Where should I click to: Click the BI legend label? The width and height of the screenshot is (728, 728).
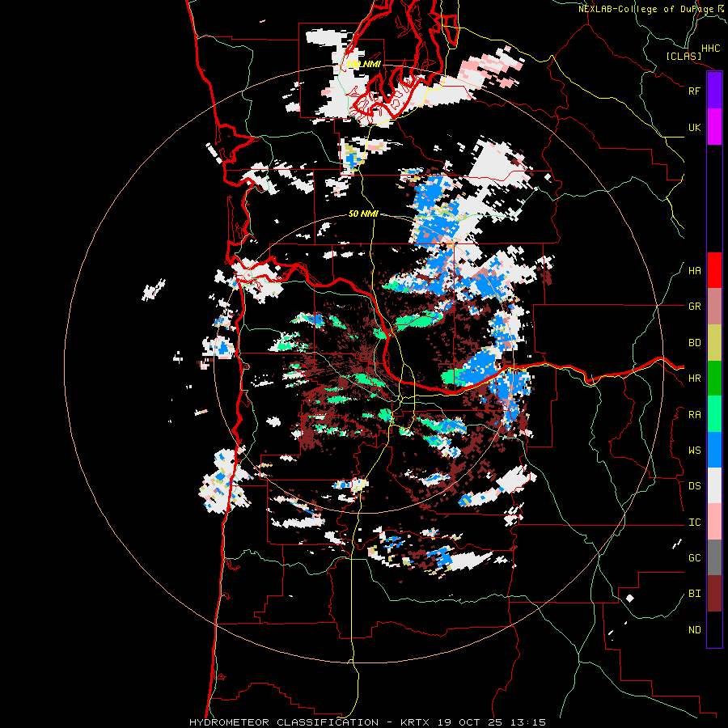tap(694, 594)
